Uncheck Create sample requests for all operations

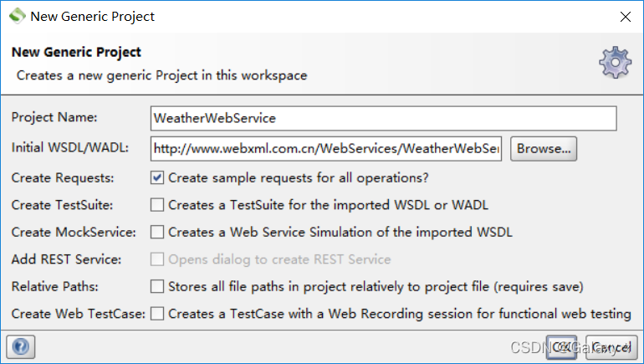(x=157, y=178)
